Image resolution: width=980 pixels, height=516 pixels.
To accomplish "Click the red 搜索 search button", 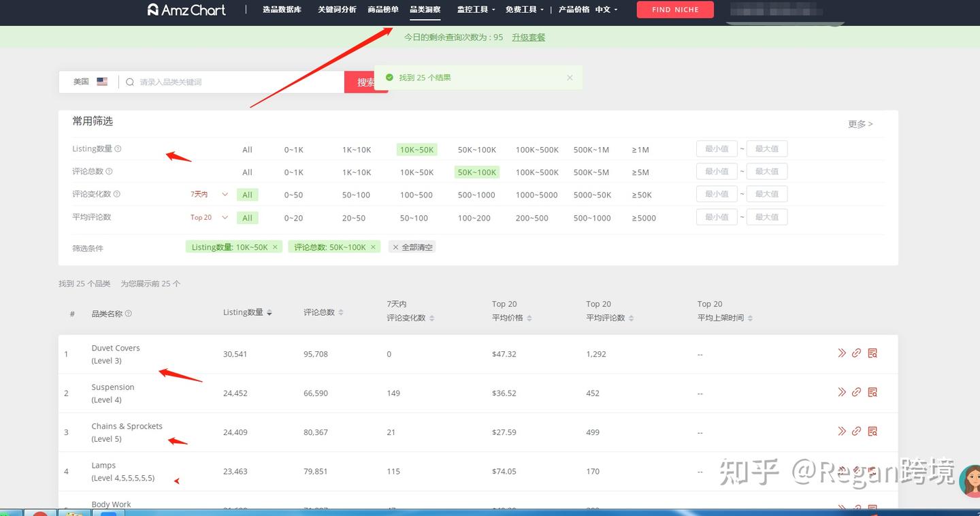I will pyautogui.click(x=366, y=82).
